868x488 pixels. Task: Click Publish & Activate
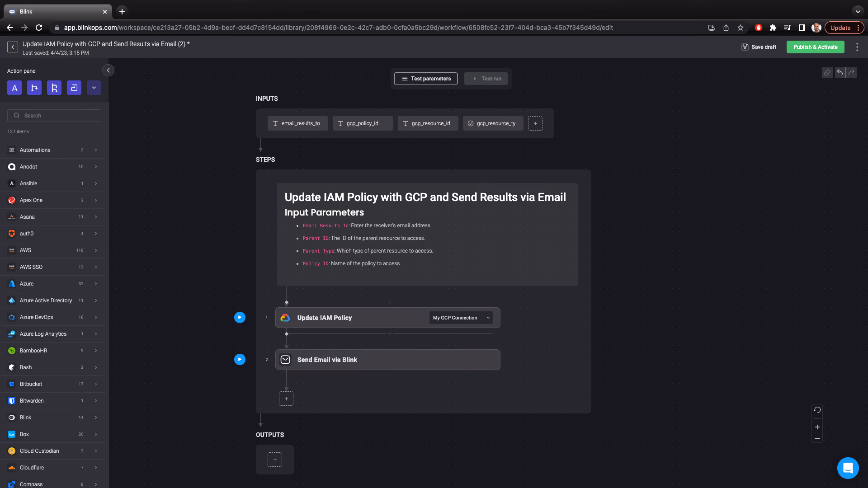coord(815,47)
